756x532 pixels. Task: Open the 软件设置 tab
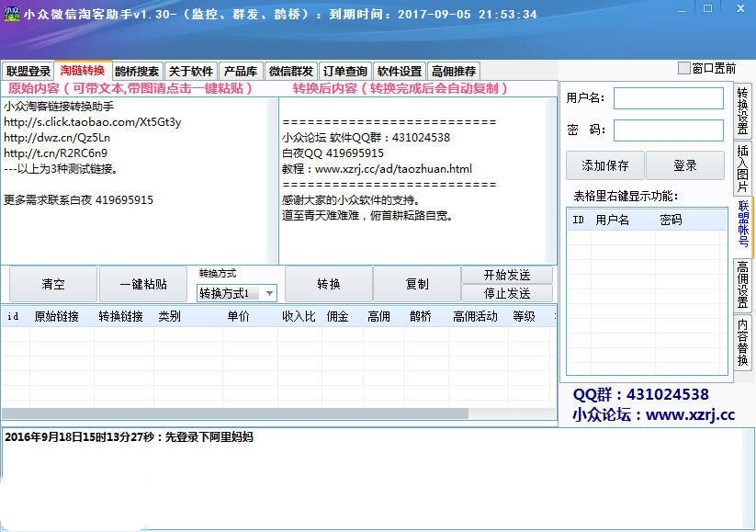(x=400, y=72)
